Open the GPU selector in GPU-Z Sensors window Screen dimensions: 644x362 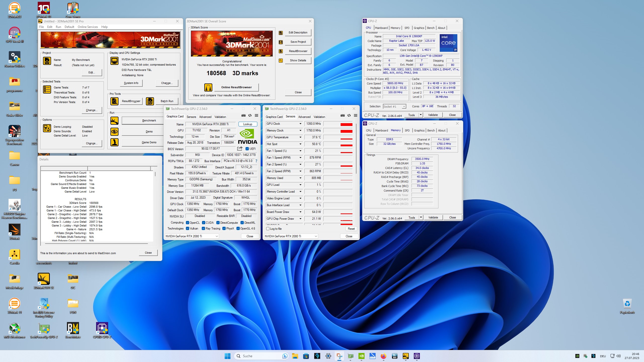[x=291, y=236]
